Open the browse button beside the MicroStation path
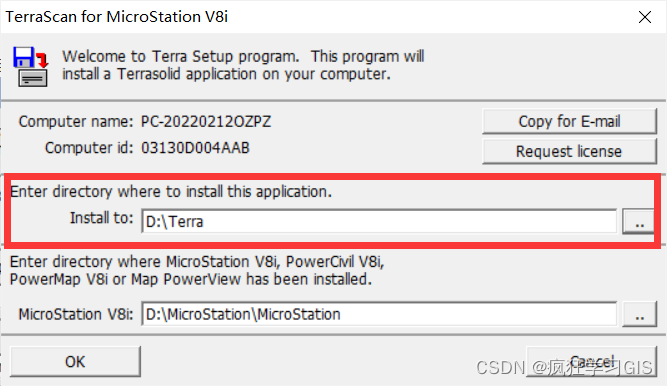 [x=639, y=314]
